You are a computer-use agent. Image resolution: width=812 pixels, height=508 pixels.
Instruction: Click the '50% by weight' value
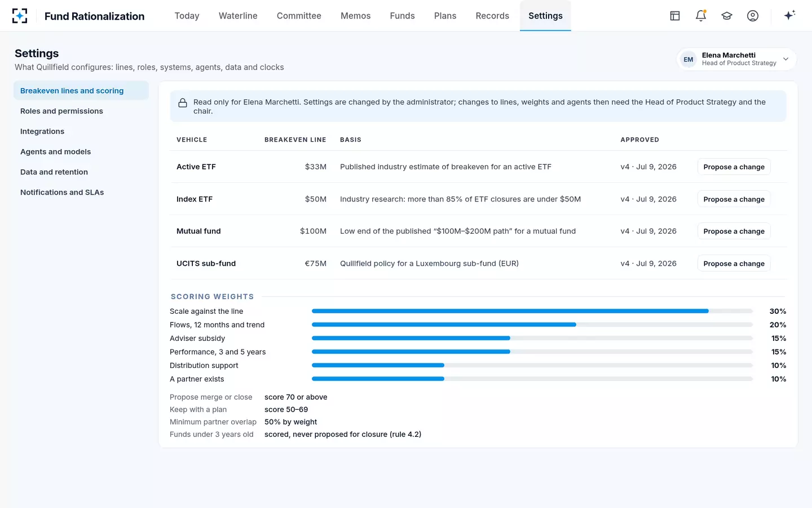(290, 422)
